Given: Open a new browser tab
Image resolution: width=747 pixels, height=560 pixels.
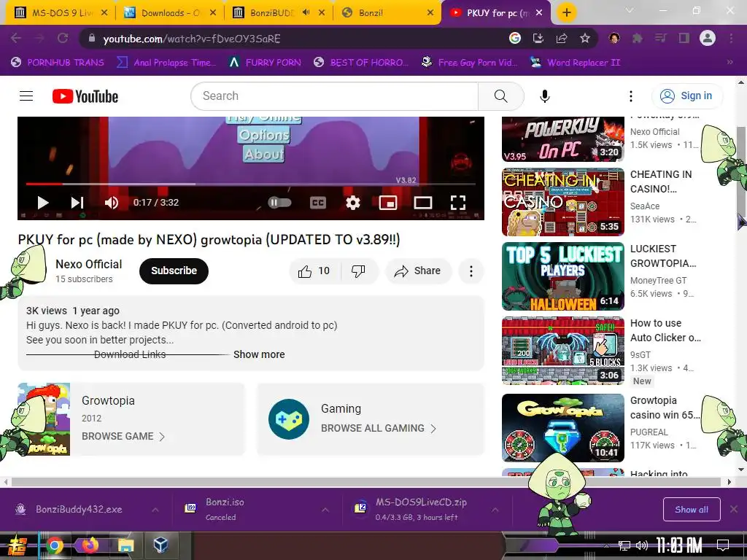Looking at the screenshot, I should point(566,13).
